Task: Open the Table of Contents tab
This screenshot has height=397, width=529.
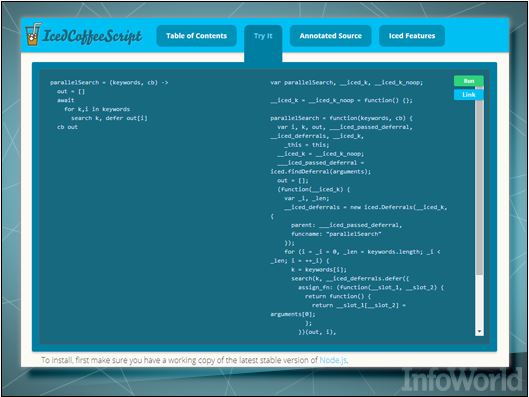Action: 196,36
